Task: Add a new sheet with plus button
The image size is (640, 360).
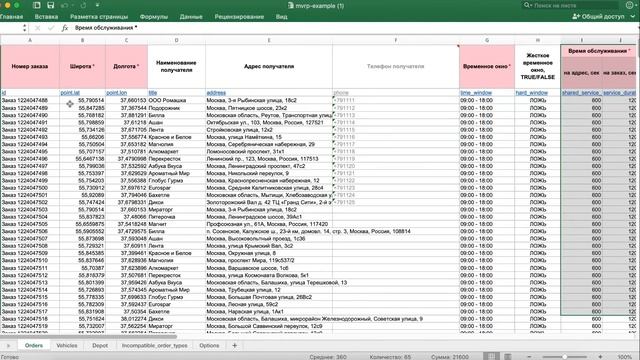Action: (235, 345)
